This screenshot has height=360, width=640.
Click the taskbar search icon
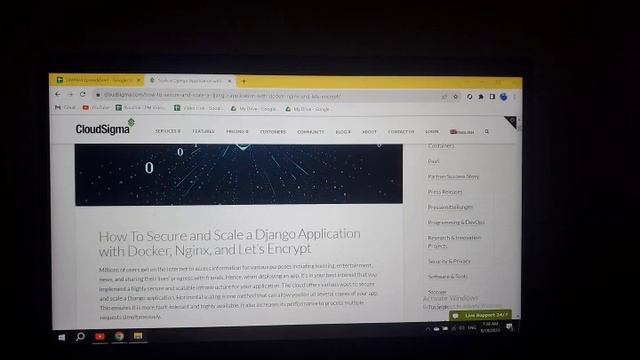(x=80, y=336)
